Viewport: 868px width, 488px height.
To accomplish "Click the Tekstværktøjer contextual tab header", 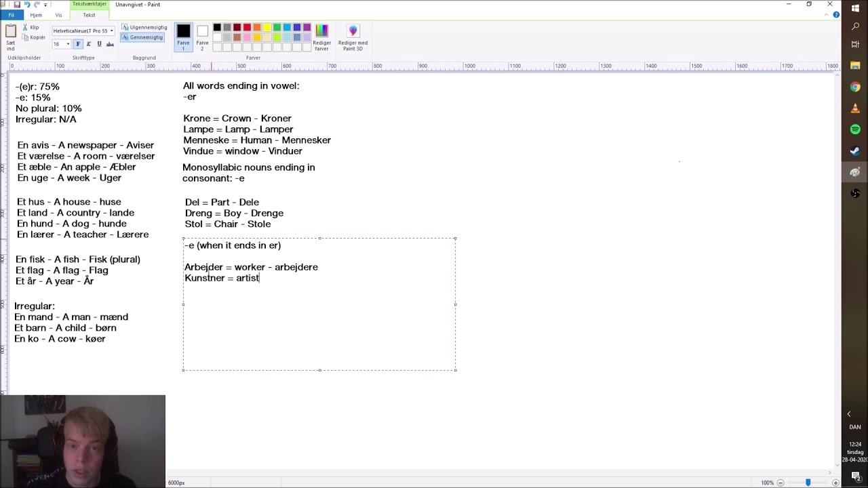I will point(90,4).
